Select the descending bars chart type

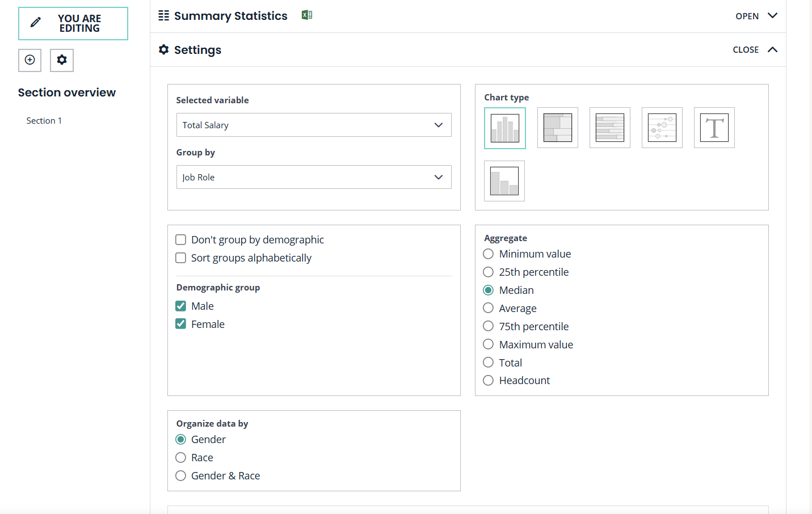pos(504,181)
